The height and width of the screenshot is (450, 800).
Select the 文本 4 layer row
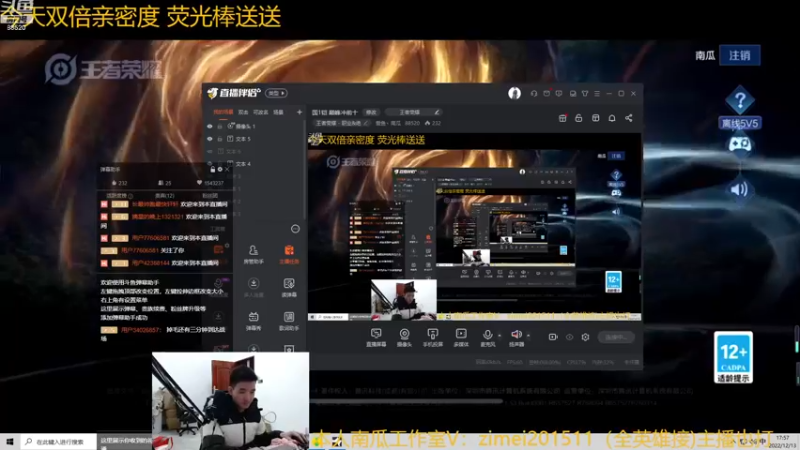coord(254,164)
